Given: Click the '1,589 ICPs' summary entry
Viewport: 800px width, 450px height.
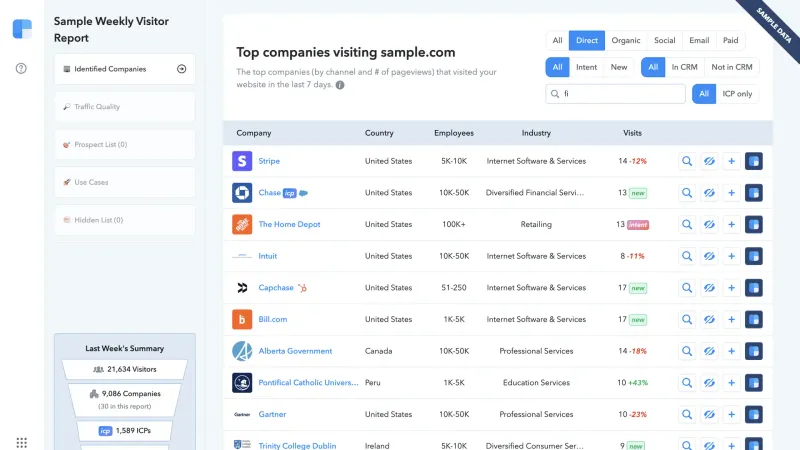Looking at the screenshot, I should tap(124, 431).
